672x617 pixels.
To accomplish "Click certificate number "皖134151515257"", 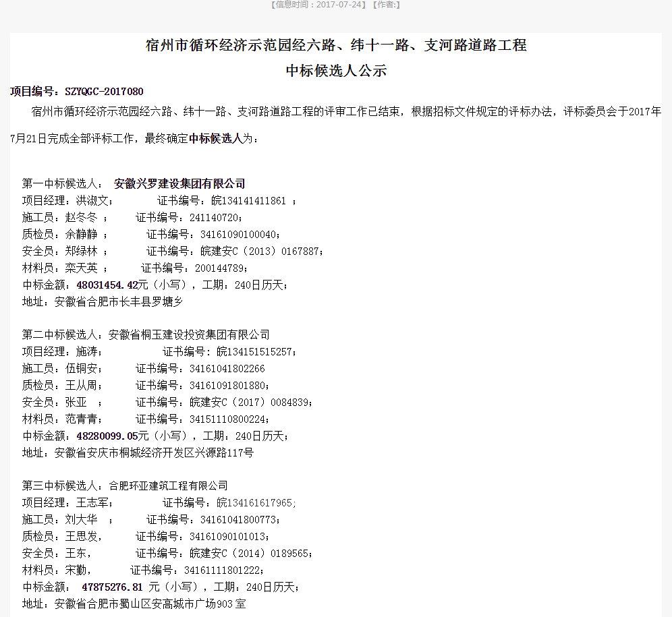I will 254,352.
